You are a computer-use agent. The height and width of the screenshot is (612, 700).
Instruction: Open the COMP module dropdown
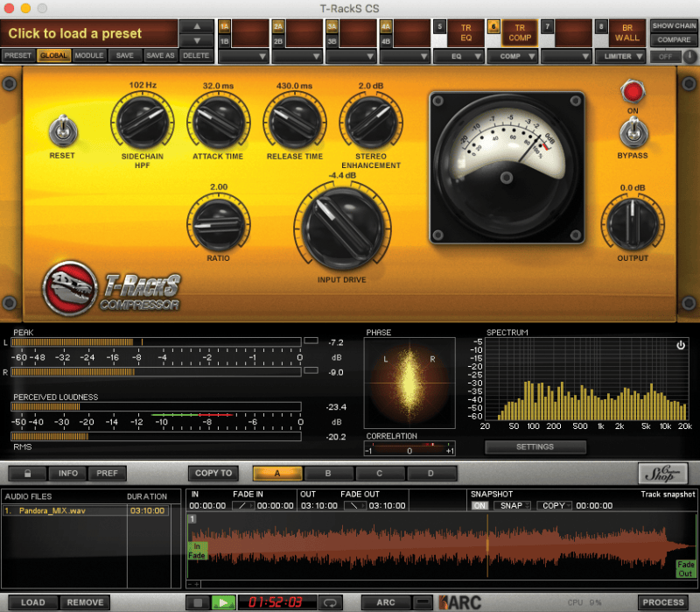[513, 56]
